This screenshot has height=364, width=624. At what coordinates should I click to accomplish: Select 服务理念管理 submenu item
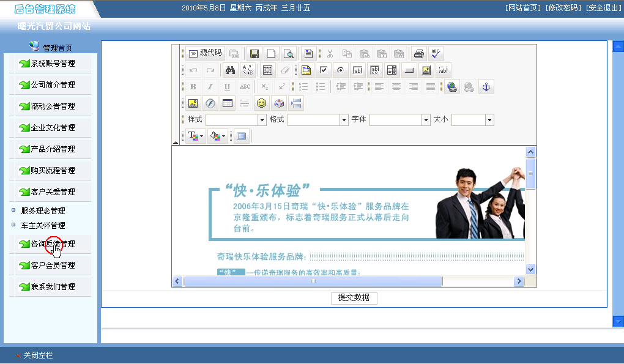pyautogui.click(x=43, y=211)
